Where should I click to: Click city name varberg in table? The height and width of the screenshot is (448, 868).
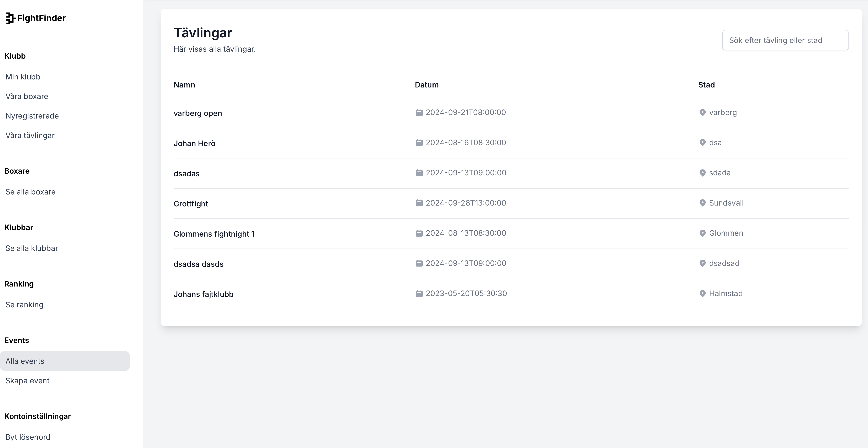click(x=723, y=113)
